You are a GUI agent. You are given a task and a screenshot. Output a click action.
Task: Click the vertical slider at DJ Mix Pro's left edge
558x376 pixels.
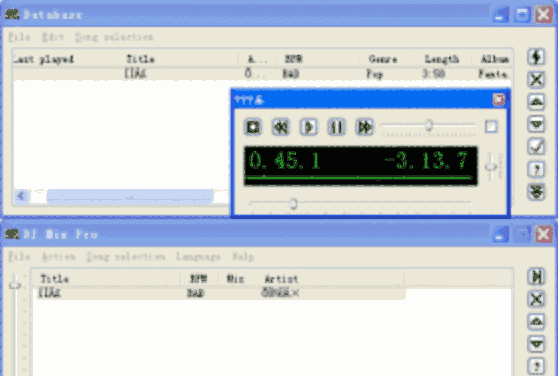[15, 324]
